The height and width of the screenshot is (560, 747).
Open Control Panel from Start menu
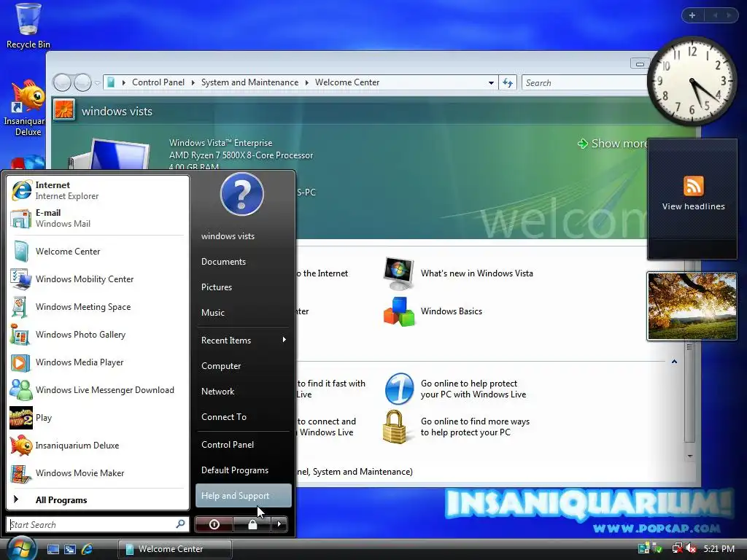(x=244, y=444)
